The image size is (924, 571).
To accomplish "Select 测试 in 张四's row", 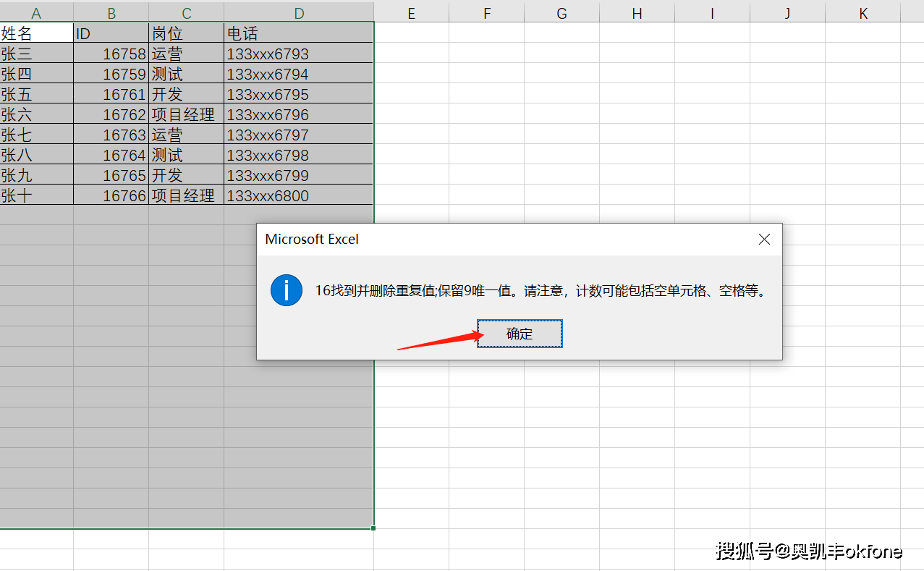I will [187, 73].
